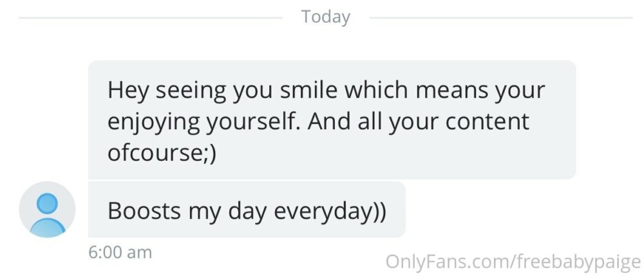Click the word 'ofcourse;)' in the message
This screenshot has width=644, height=276.
tap(162, 153)
